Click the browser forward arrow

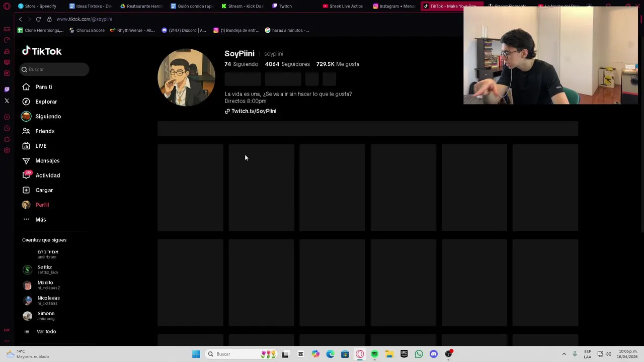(x=29, y=19)
